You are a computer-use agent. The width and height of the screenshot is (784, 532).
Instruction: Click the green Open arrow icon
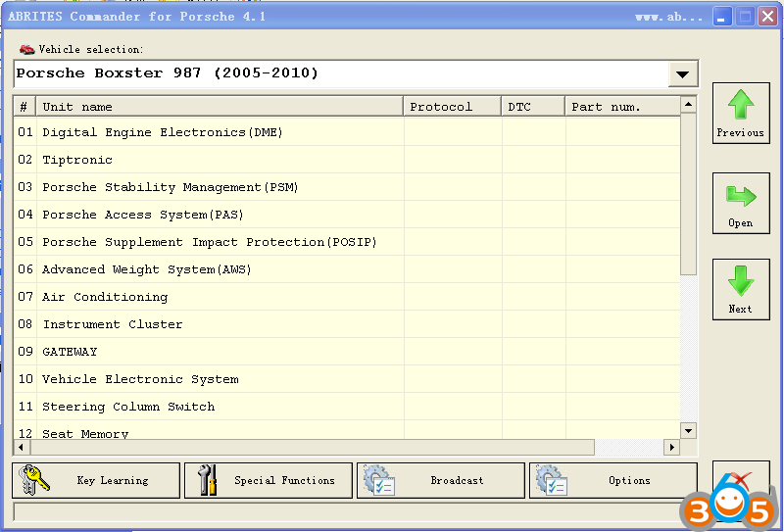741,196
